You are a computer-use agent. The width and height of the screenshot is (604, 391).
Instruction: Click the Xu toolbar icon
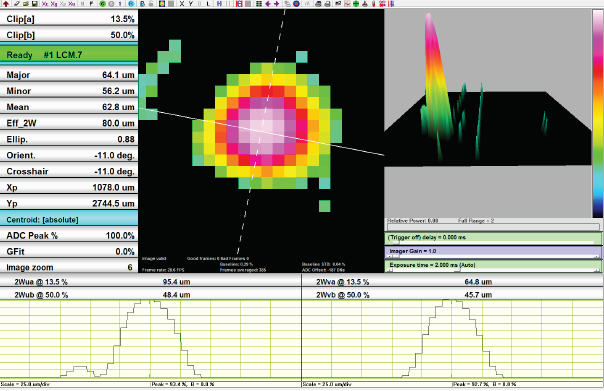(72, 4)
